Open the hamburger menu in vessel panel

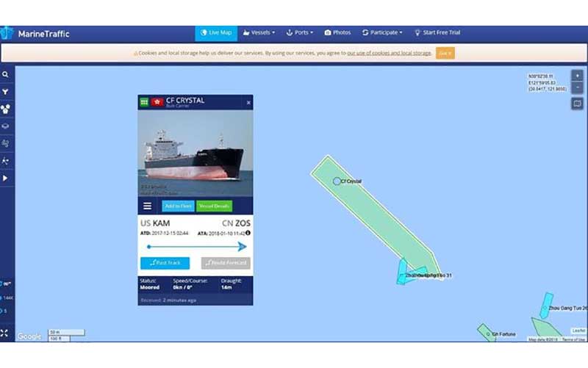(148, 206)
